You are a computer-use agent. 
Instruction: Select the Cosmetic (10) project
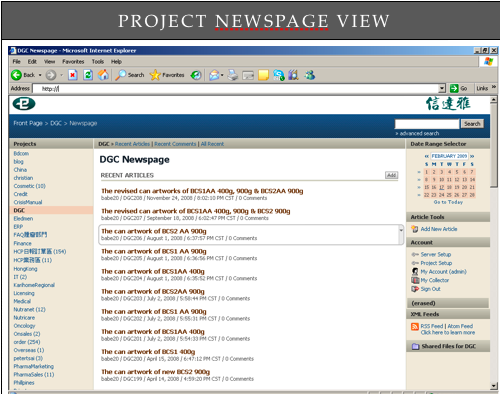tap(29, 186)
